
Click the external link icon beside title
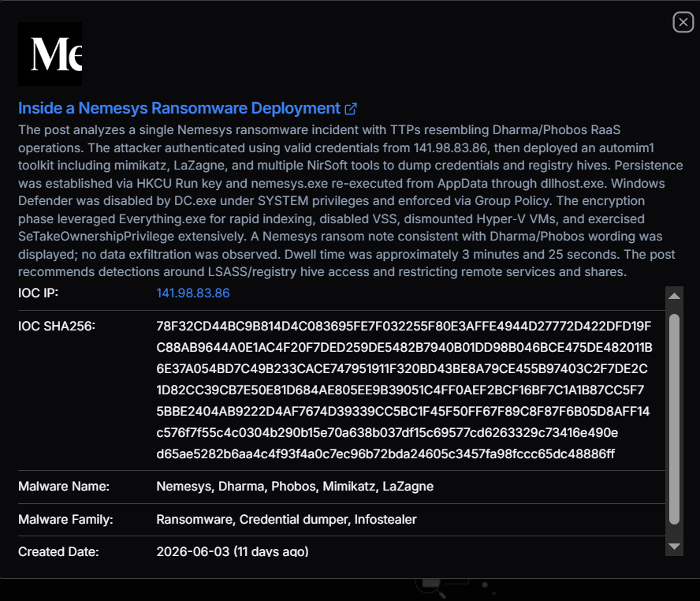point(351,109)
